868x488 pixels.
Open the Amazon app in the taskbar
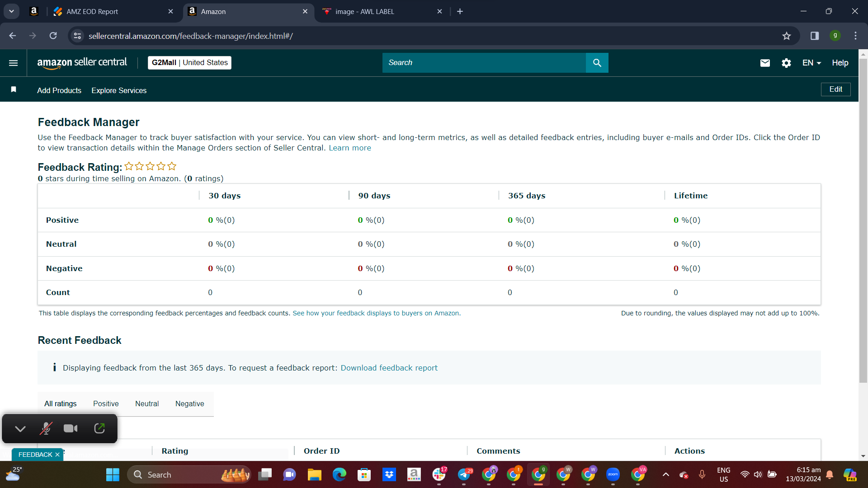pos(414,475)
